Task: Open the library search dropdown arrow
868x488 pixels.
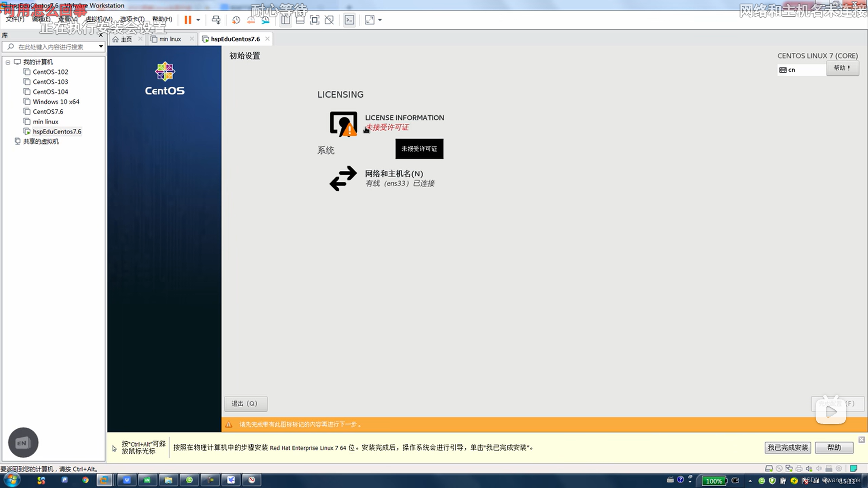Action: [x=101, y=47]
